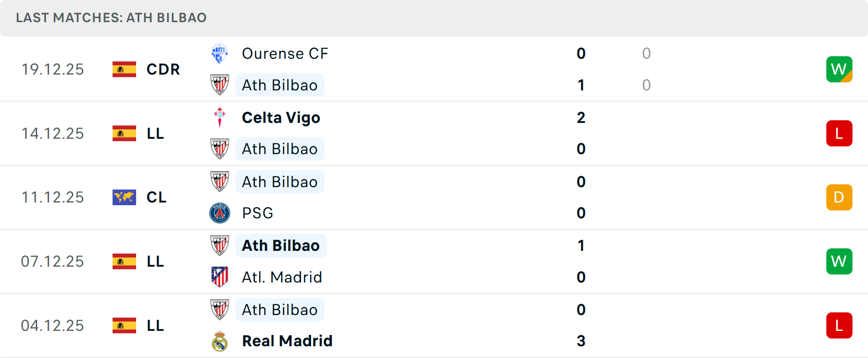Click the red L badge for the Real Madrid match
Viewport: 868px width, 358px height.
tap(839, 325)
